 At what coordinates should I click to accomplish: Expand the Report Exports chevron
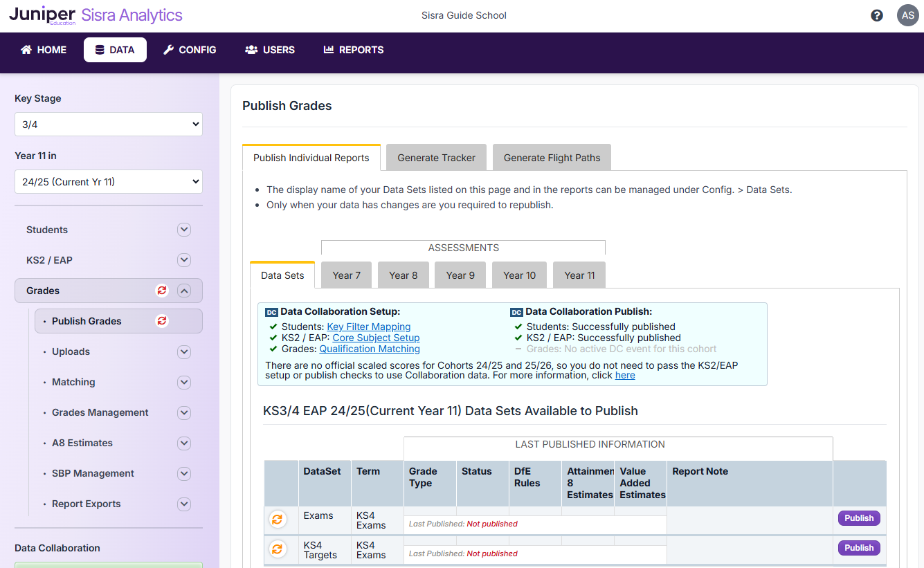[x=184, y=504]
